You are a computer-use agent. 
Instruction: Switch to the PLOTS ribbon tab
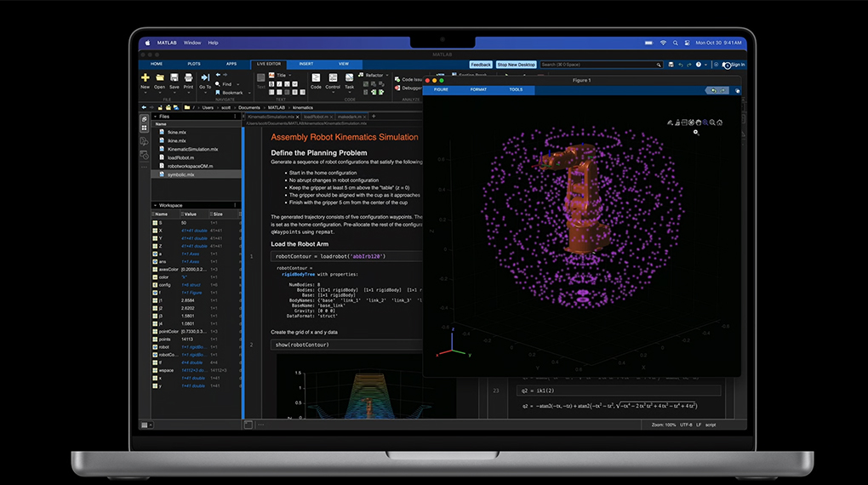pyautogui.click(x=194, y=64)
